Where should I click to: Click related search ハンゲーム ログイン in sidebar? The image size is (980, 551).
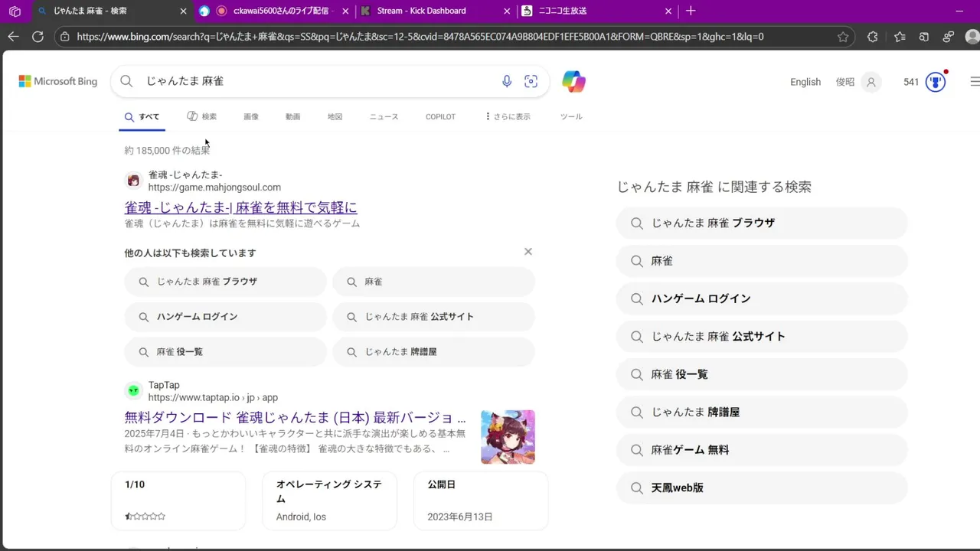[762, 298]
